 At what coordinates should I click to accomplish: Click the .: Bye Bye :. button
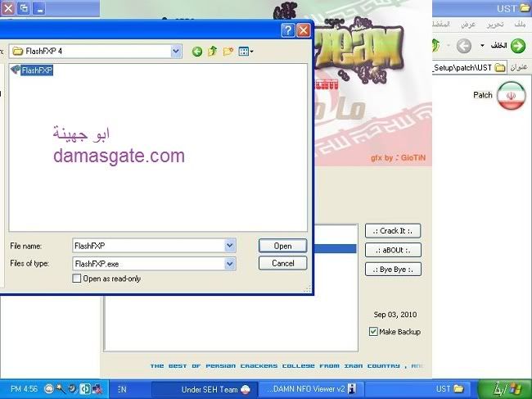[x=393, y=270]
